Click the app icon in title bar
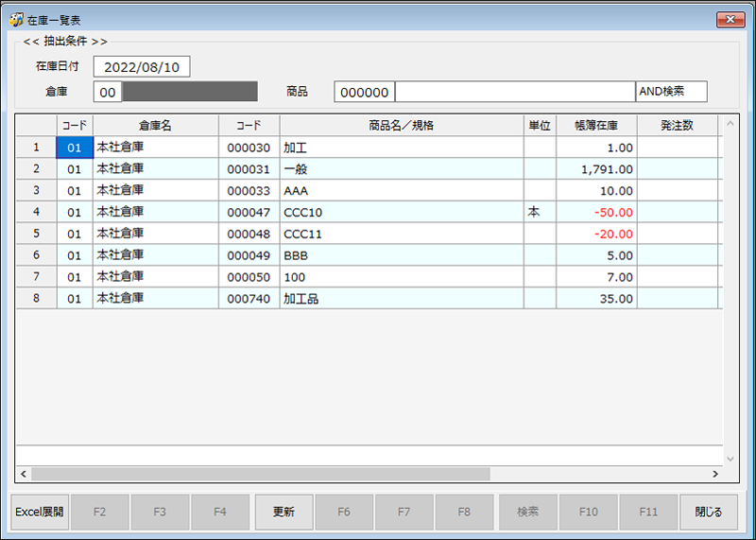Viewport: 756px width, 540px height. (15, 20)
